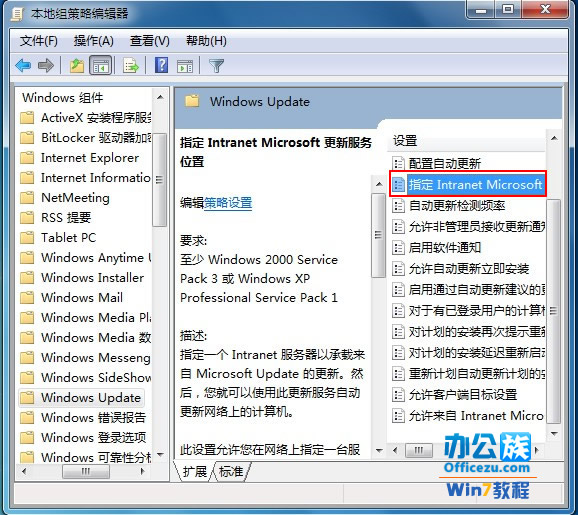578x515 pixels.
Task: Select the 对计划的安装延迟重新启动 setting
Action: (x=469, y=353)
